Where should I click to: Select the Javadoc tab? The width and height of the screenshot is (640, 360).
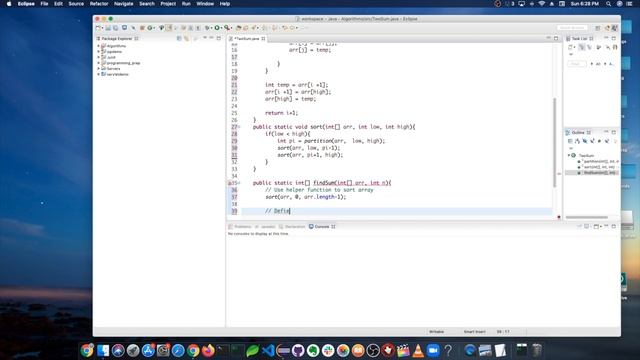tap(266, 227)
